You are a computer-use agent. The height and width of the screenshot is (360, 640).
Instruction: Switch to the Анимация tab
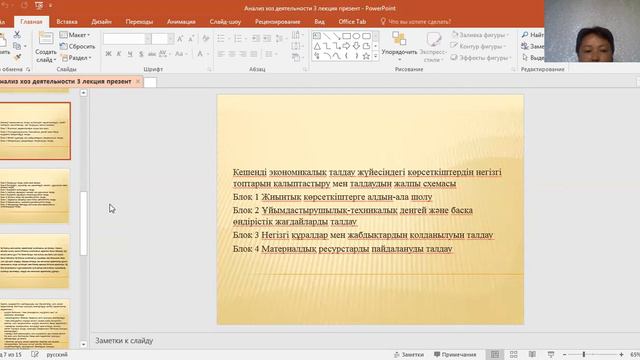pyautogui.click(x=181, y=22)
